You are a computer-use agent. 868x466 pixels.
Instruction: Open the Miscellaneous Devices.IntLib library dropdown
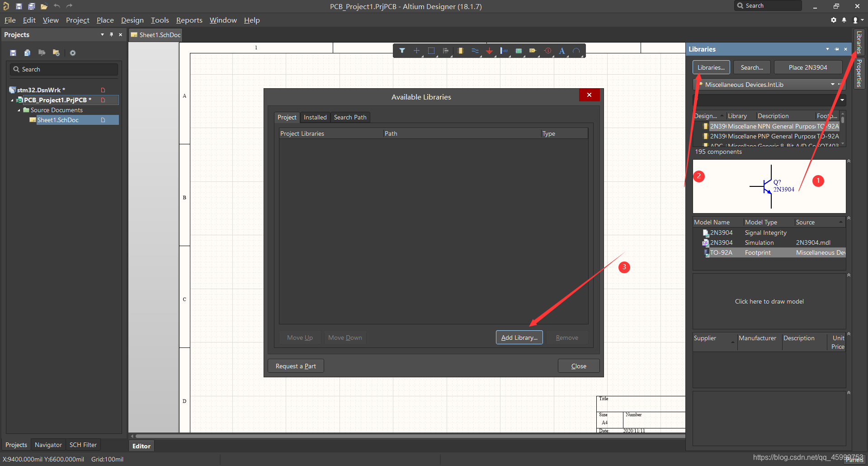[832, 85]
